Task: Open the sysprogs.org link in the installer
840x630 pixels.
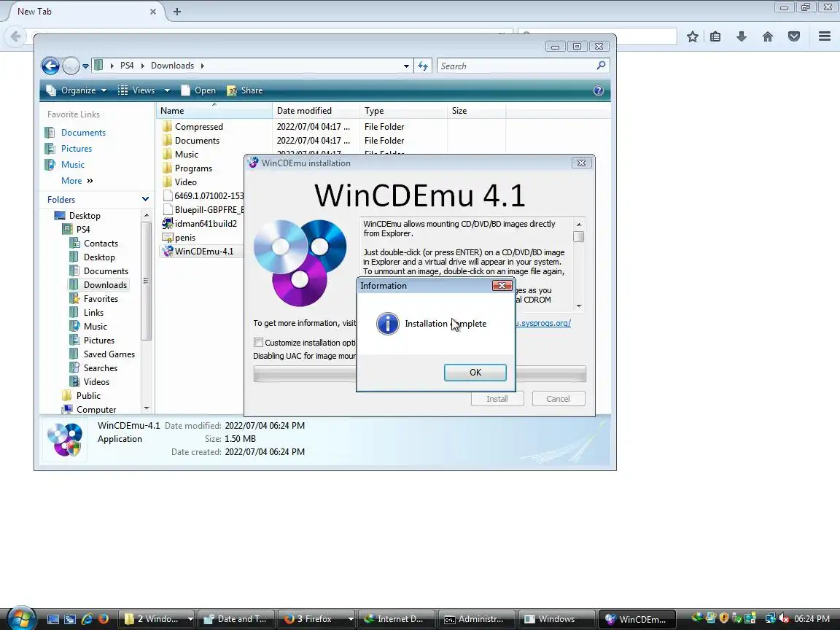Action: click(x=543, y=323)
